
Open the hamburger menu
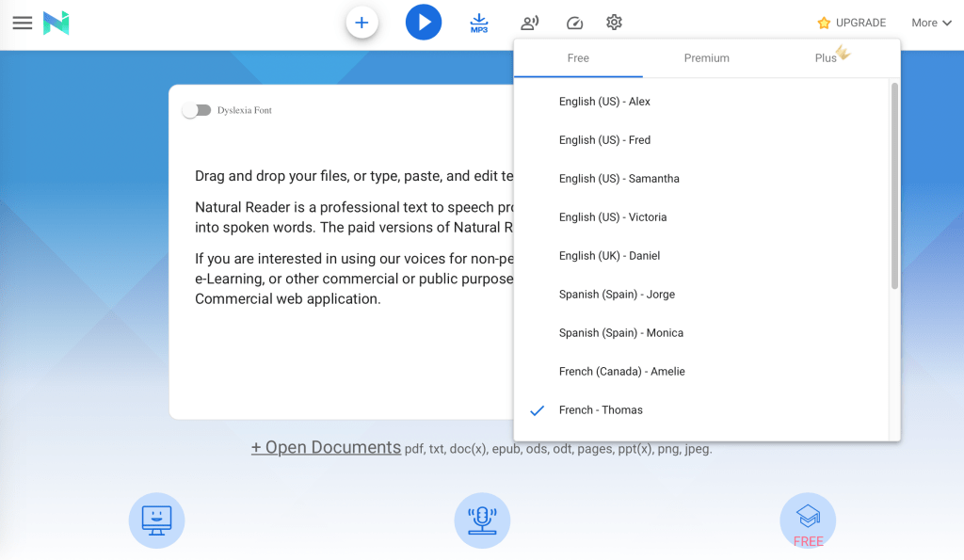(x=22, y=23)
